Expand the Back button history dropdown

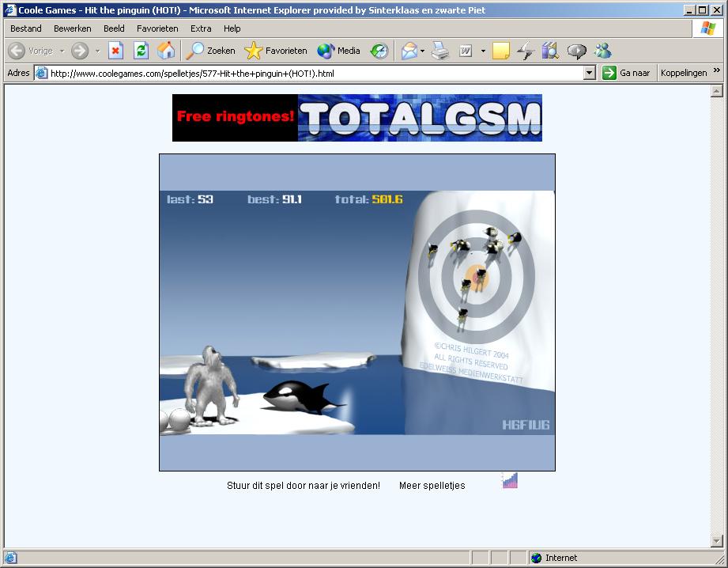coord(62,51)
